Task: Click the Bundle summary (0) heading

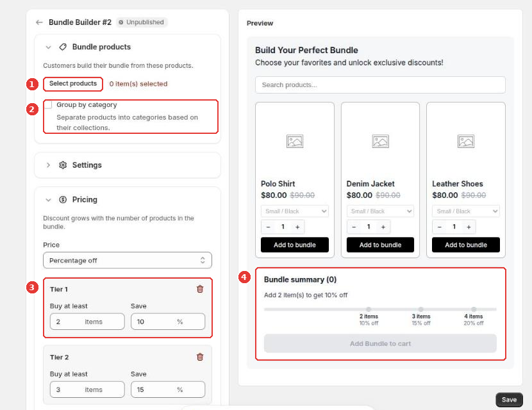Action: coord(300,279)
